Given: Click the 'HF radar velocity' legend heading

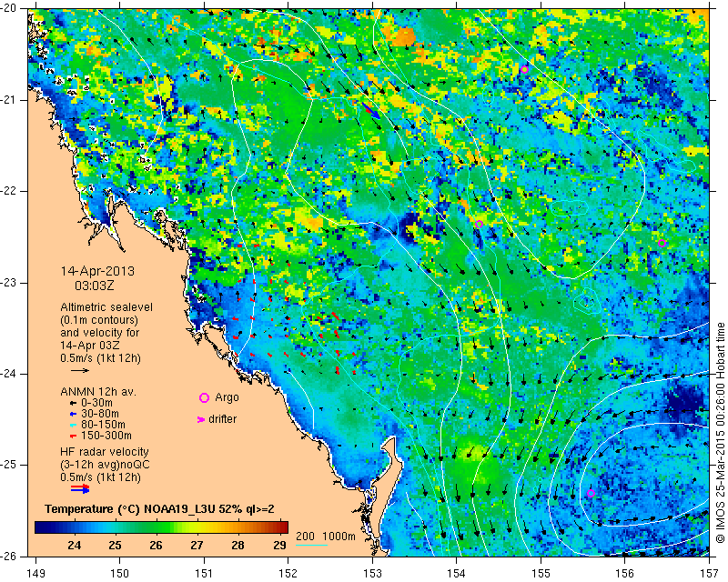Looking at the screenshot, I should (x=105, y=452).
